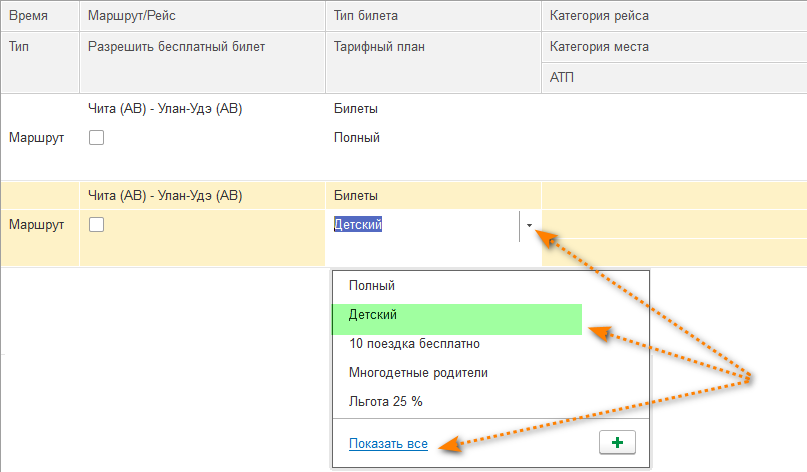Click the "АТП" column header
This screenshot has width=807, height=472.
(x=563, y=76)
